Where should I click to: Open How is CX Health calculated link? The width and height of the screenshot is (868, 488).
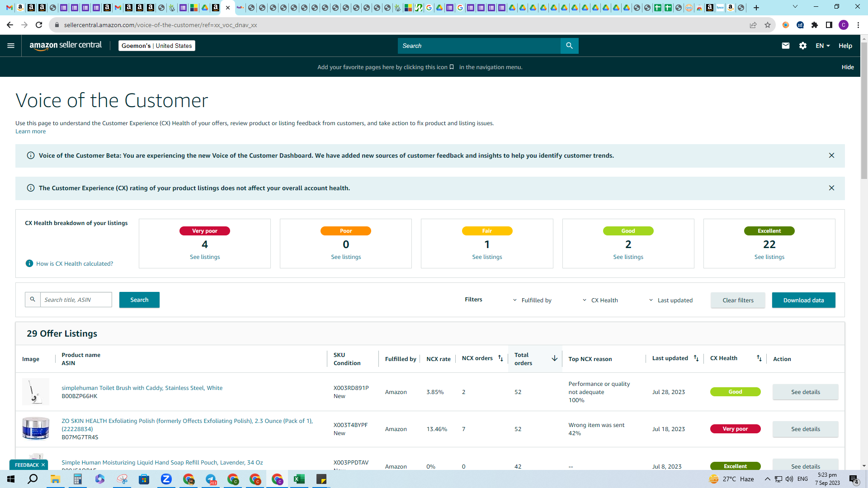[75, 263]
